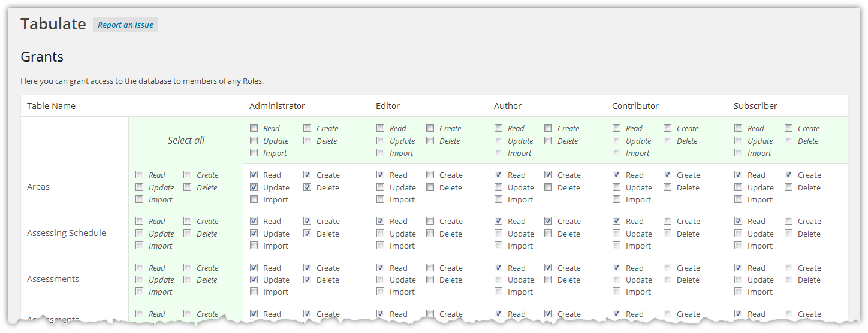Check Subscriber select-all Delete checkbox
This screenshot has height=333, width=868.
pyautogui.click(x=789, y=141)
